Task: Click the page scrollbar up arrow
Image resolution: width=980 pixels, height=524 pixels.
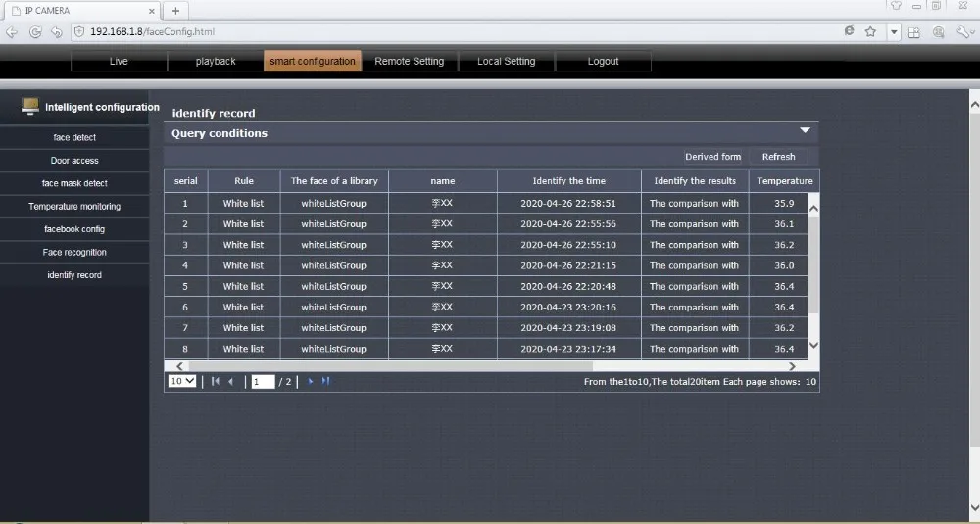Action: coord(974,105)
